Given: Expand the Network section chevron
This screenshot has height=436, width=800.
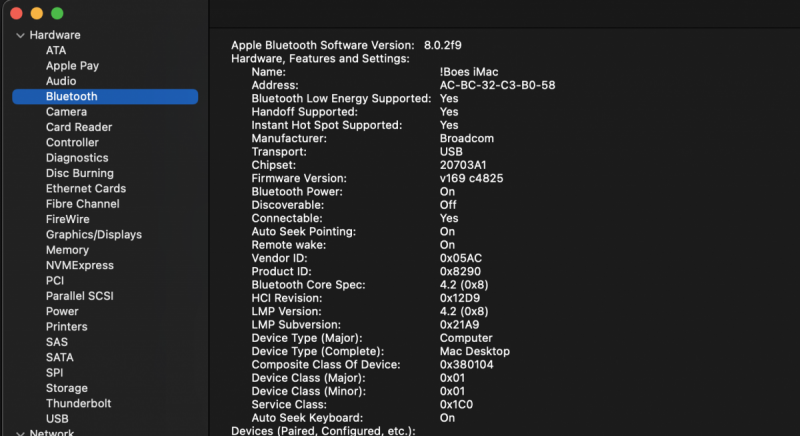Looking at the screenshot, I should (x=20, y=433).
